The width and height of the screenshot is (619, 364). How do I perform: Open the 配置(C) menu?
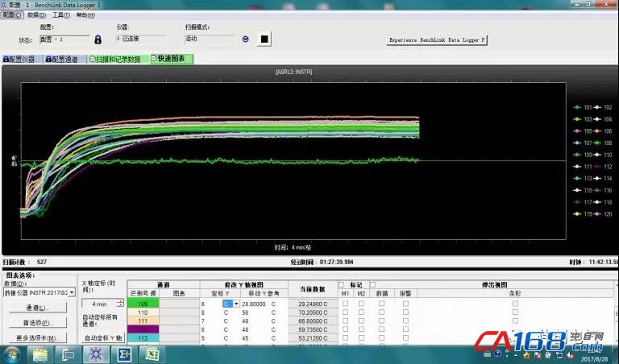12,15
